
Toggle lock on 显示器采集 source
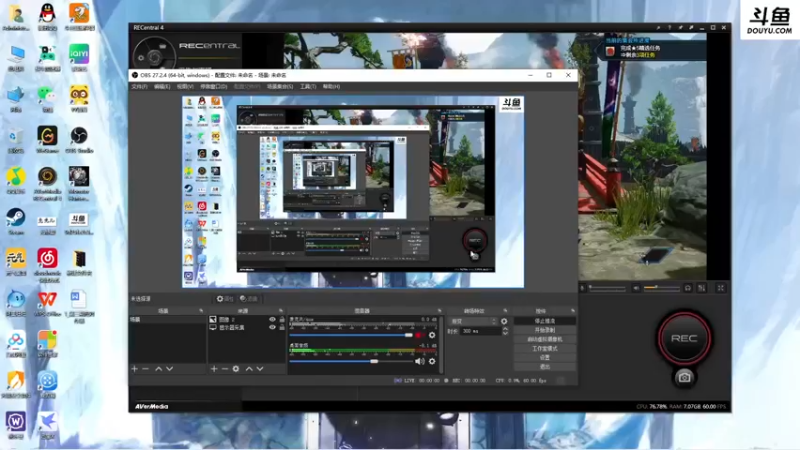[282, 328]
